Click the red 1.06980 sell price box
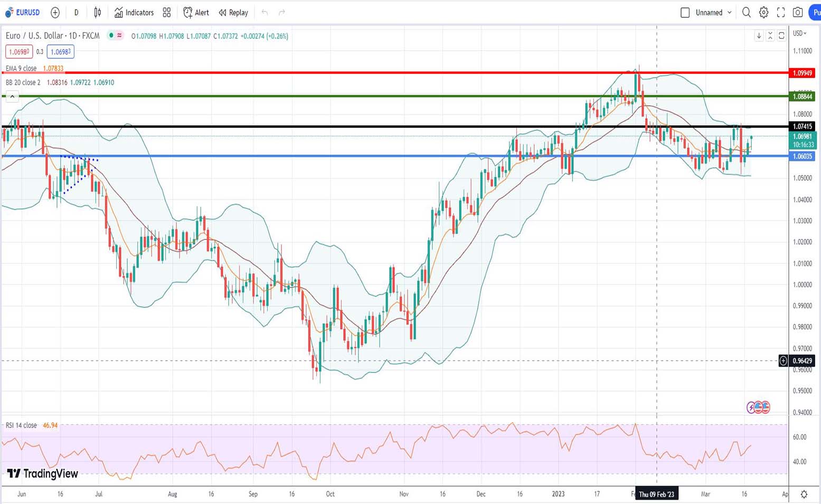Image resolution: width=821 pixels, height=504 pixels. pos(19,52)
